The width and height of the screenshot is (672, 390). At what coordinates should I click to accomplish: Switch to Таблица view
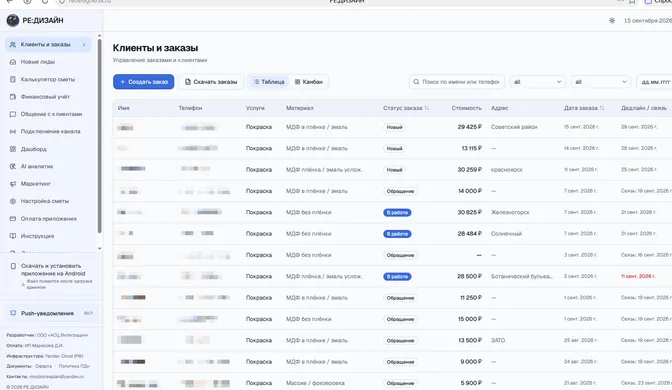click(x=269, y=81)
